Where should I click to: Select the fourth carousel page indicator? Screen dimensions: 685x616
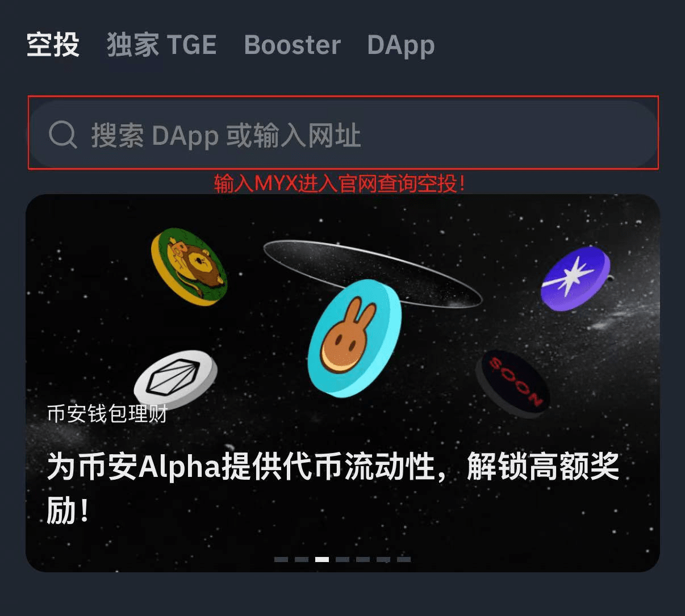[x=342, y=559]
